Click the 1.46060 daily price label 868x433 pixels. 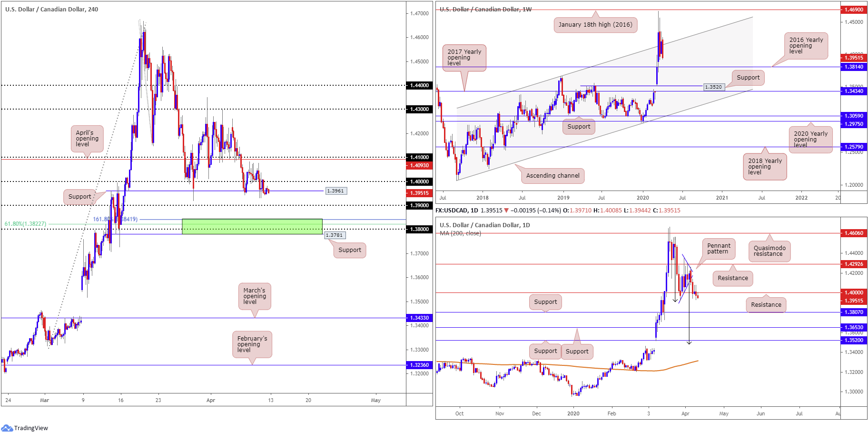[854, 233]
